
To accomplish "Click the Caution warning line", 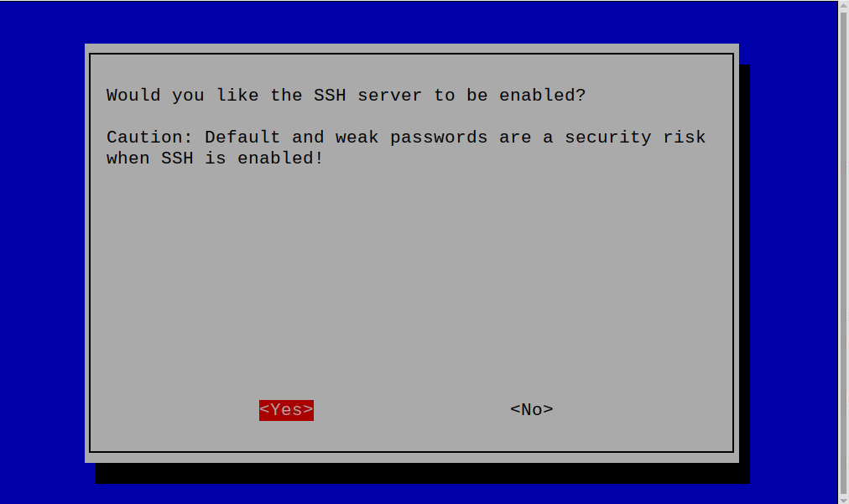I will coord(406,138).
